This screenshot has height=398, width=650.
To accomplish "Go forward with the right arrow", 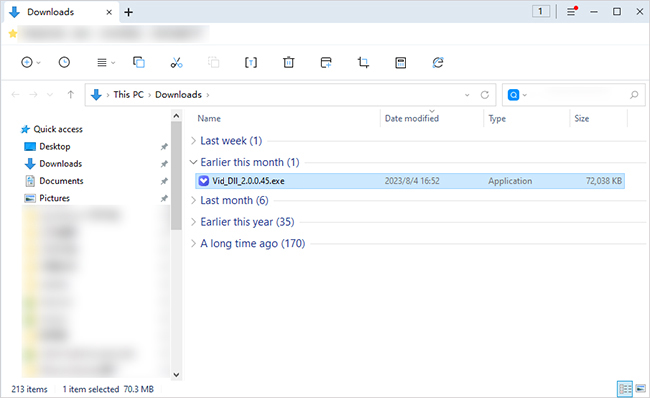I will pyautogui.click(x=33, y=95).
